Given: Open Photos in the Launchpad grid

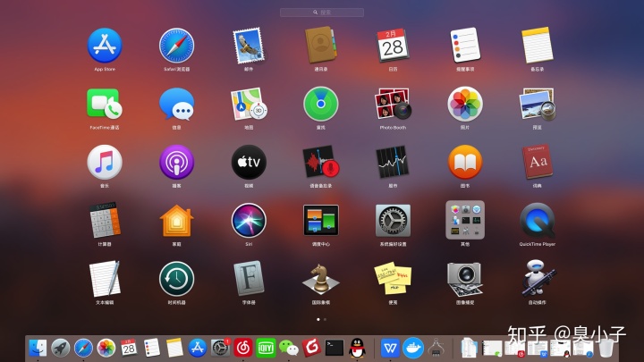Looking at the screenshot, I should pos(465,104).
